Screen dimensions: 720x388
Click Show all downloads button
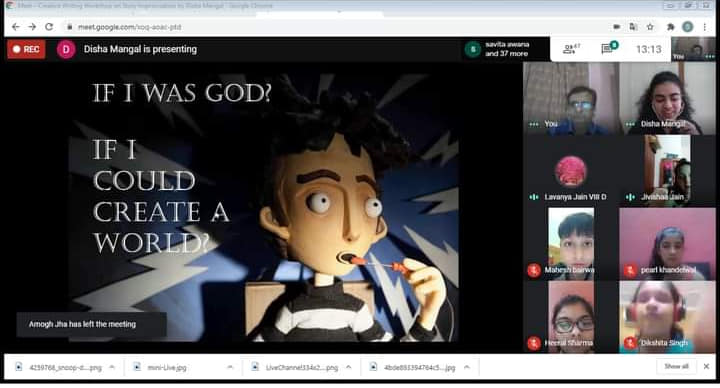(x=676, y=366)
